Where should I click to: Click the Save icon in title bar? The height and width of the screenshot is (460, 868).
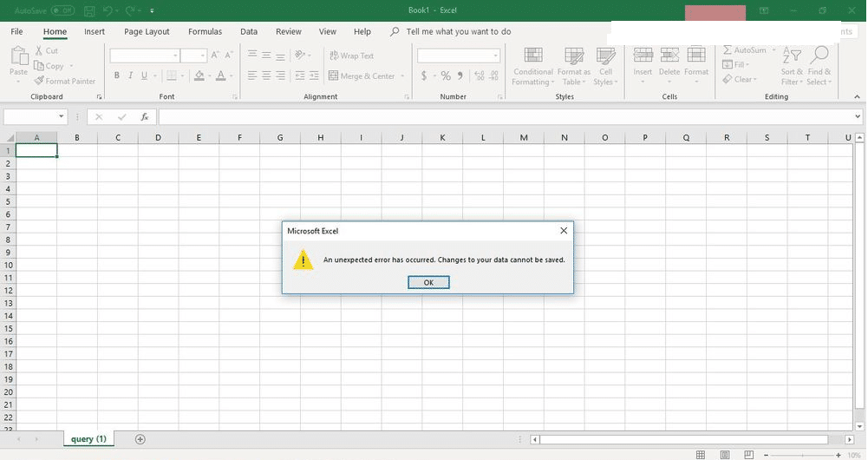tap(89, 10)
